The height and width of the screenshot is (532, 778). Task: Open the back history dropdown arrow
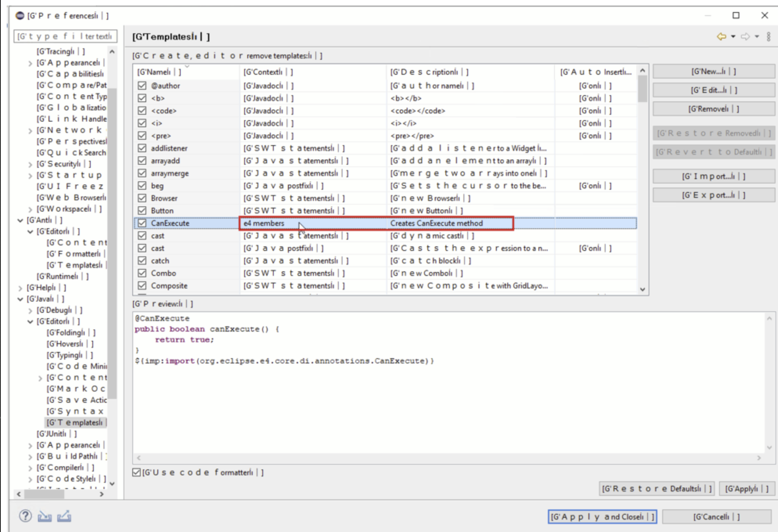pos(733,37)
